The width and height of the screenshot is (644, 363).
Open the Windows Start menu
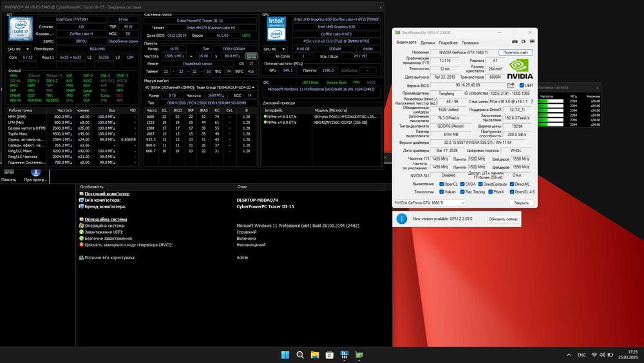[285, 355]
